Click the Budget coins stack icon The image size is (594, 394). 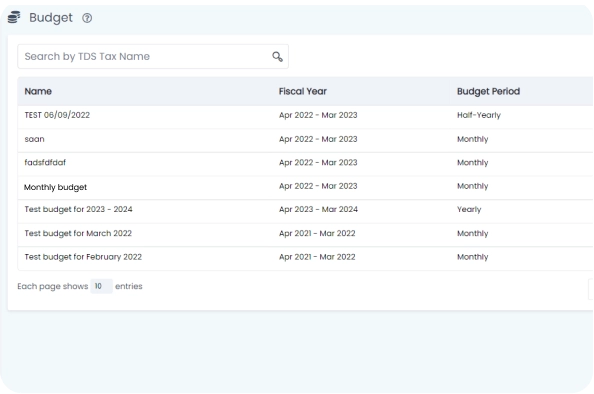(14, 17)
